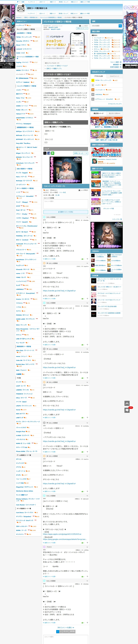
Task: Select the Goodコメント ranking tab
Action: tap(114, 76)
